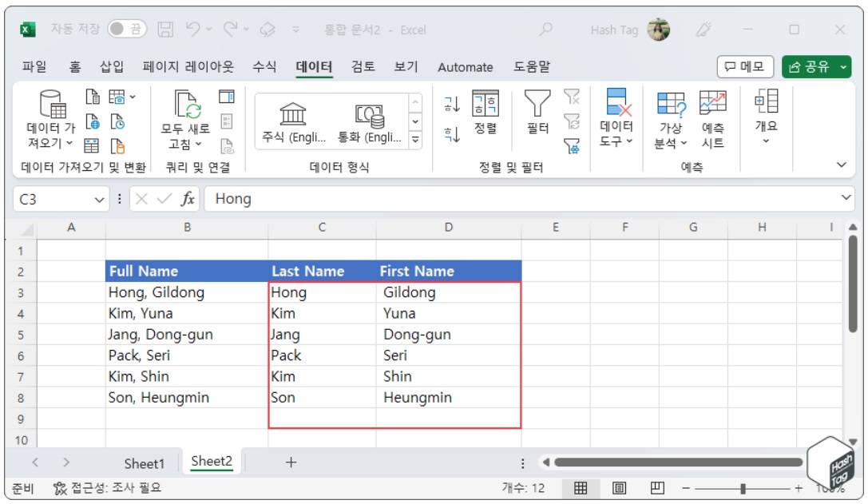Open the Undo history dropdown arrow
The image size is (868, 504).
click(208, 30)
